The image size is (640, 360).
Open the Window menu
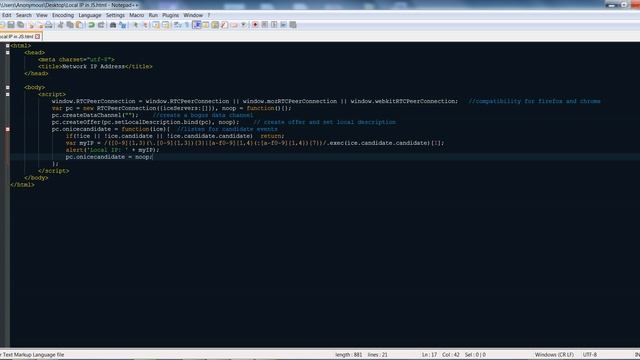pyautogui.click(x=193, y=15)
